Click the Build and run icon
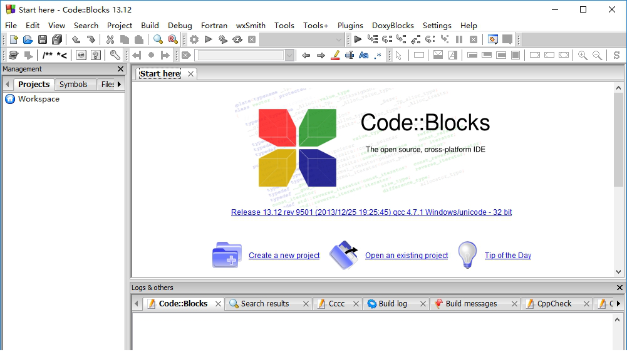 click(223, 39)
